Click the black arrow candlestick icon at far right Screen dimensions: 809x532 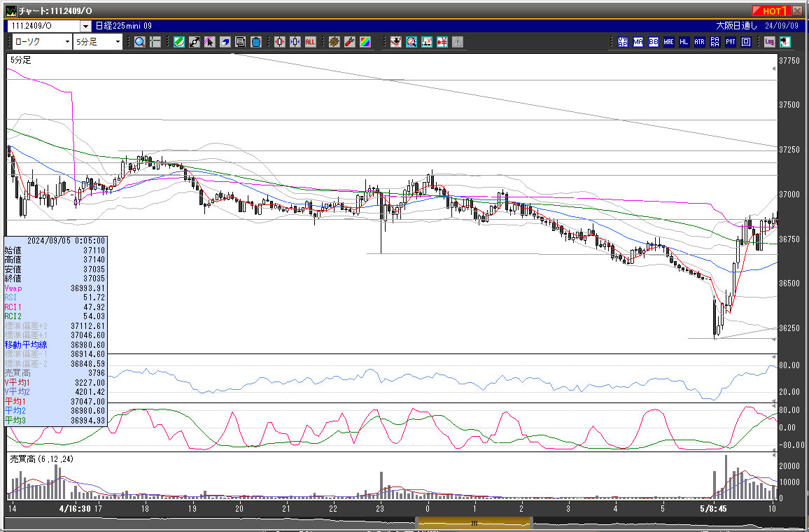pos(785,42)
